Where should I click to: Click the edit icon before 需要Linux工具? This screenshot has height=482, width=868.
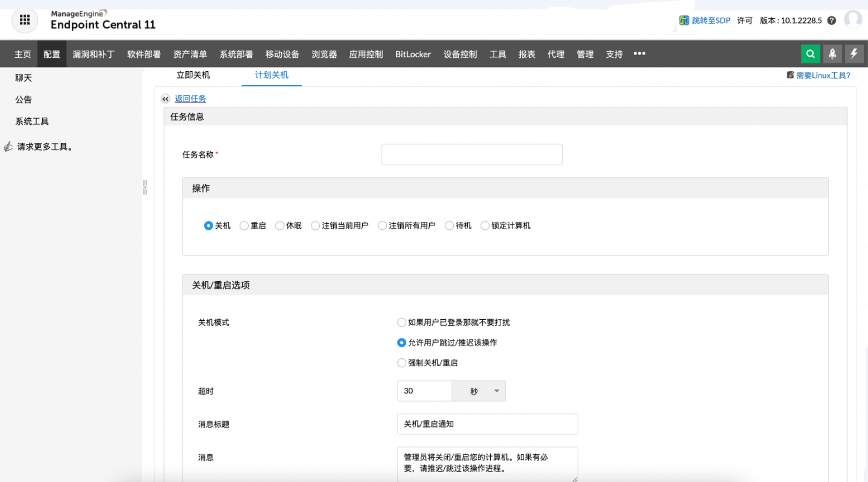point(789,76)
